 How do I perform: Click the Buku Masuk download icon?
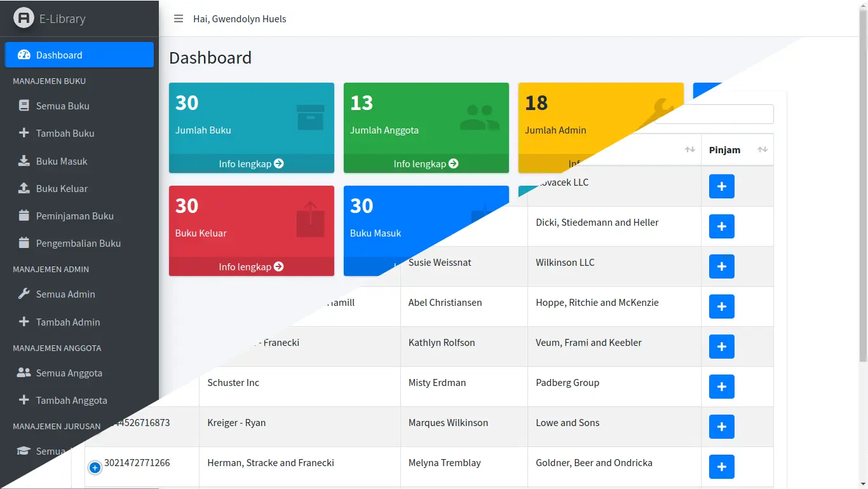[24, 161]
